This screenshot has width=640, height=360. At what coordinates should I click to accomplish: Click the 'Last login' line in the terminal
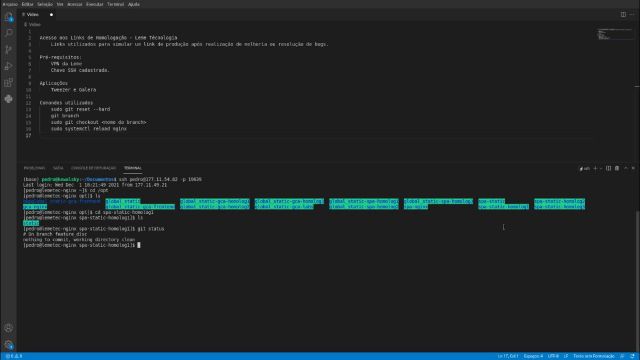(x=95, y=185)
